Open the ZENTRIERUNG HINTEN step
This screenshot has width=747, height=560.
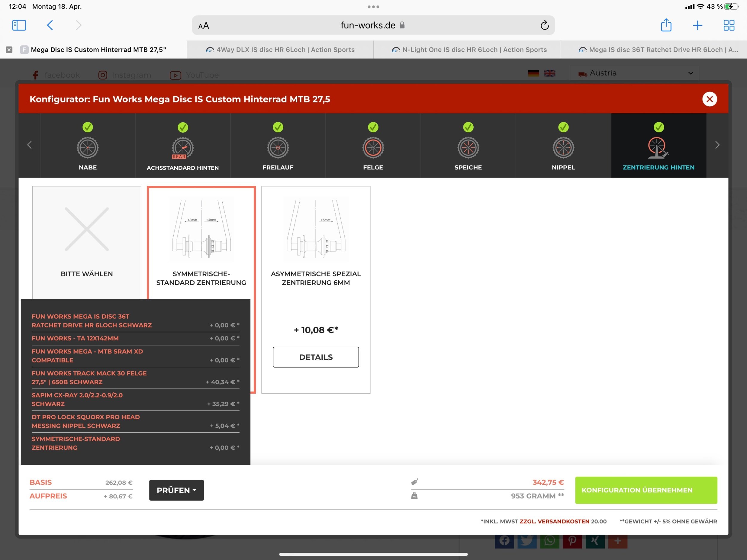(x=659, y=145)
